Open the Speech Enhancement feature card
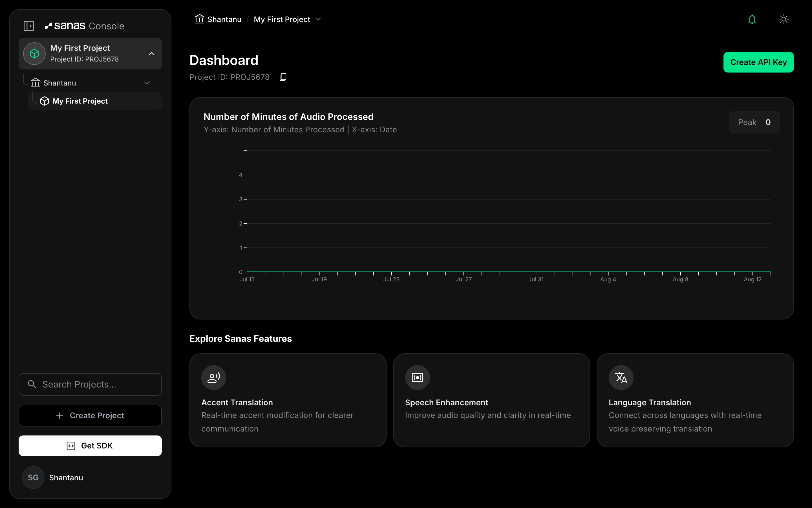Screen dimensions: 812x508 tap(491, 400)
